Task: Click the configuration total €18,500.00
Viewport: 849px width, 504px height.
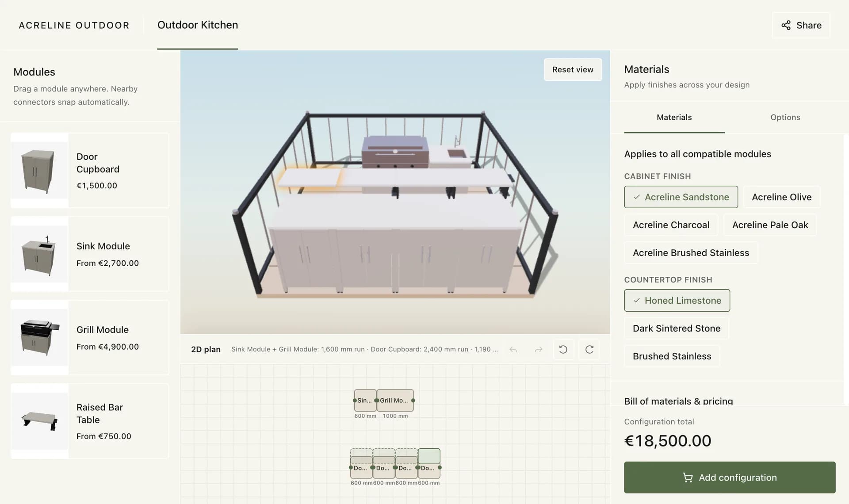Action: (668, 441)
